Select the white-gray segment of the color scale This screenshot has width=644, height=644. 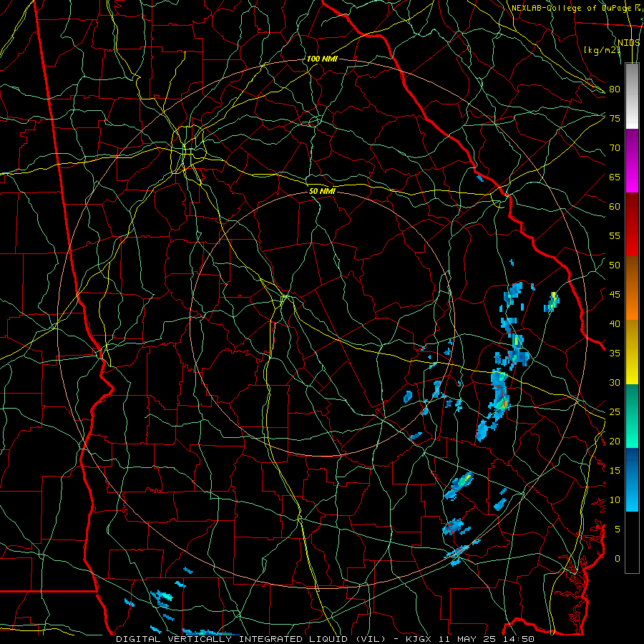(x=632, y=96)
